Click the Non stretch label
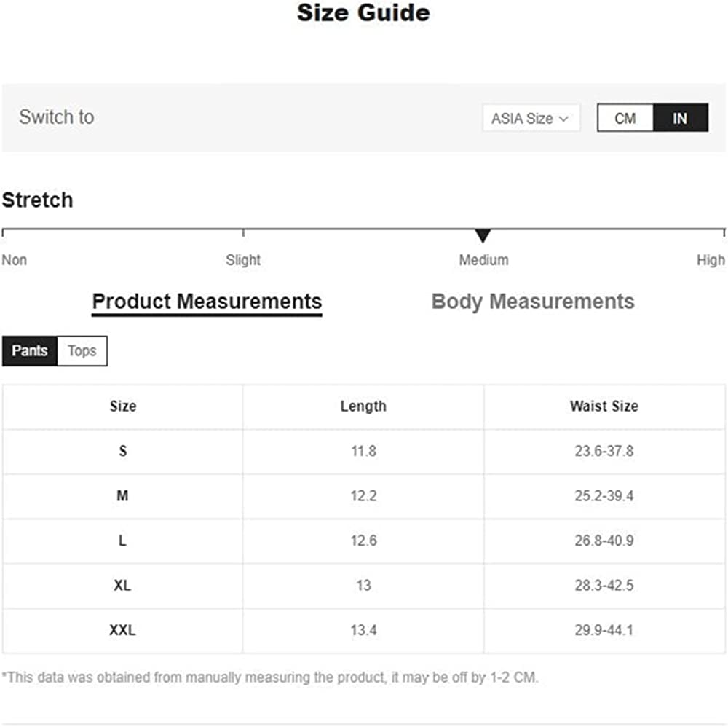 15,260
